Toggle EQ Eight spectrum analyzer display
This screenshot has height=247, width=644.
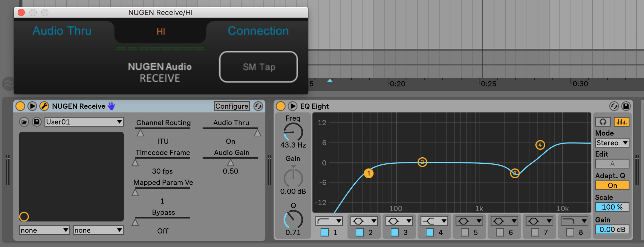click(621, 122)
